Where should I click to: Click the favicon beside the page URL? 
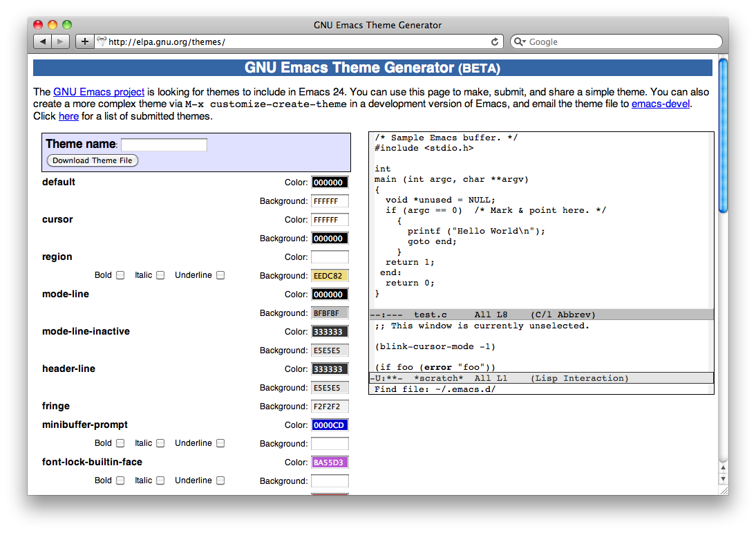tap(101, 41)
